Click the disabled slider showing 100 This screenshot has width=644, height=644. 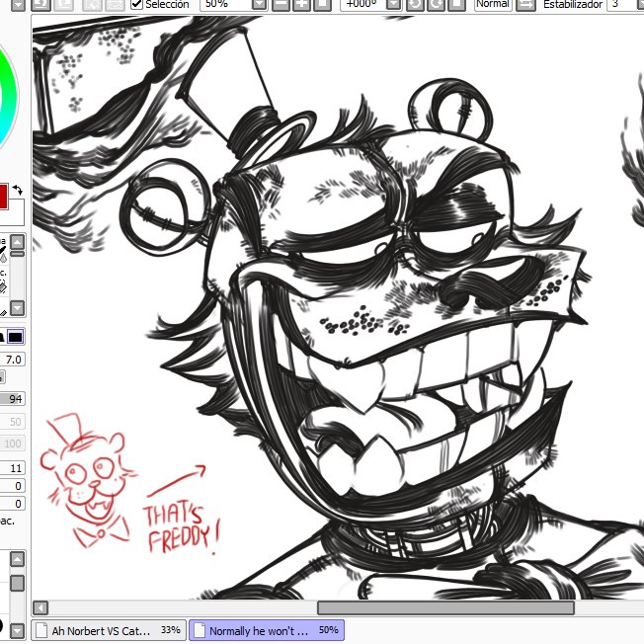[12, 443]
